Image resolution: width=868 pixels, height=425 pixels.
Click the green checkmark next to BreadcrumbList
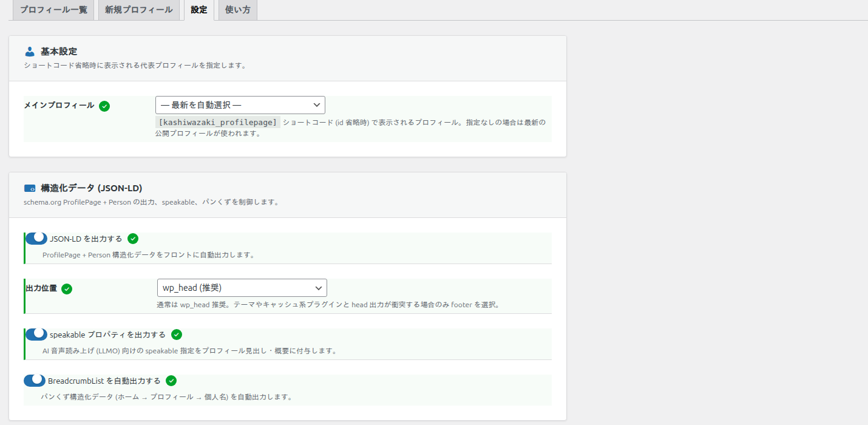click(x=171, y=381)
